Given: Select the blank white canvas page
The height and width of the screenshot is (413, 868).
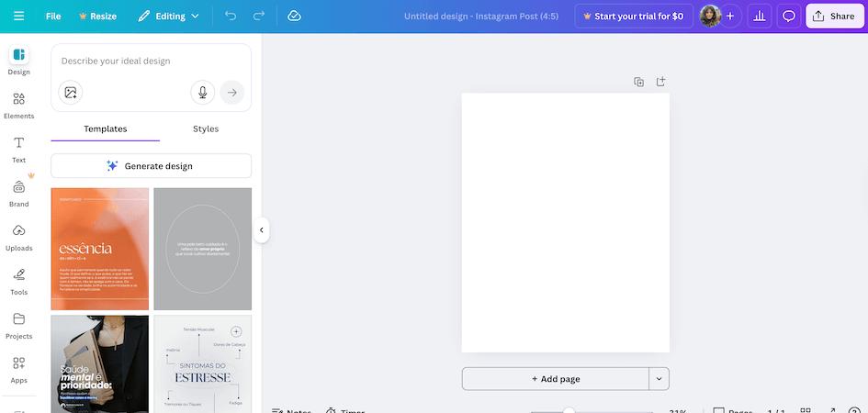Looking at the screenshot, I should pyautogui.click(x=565, y=222).
